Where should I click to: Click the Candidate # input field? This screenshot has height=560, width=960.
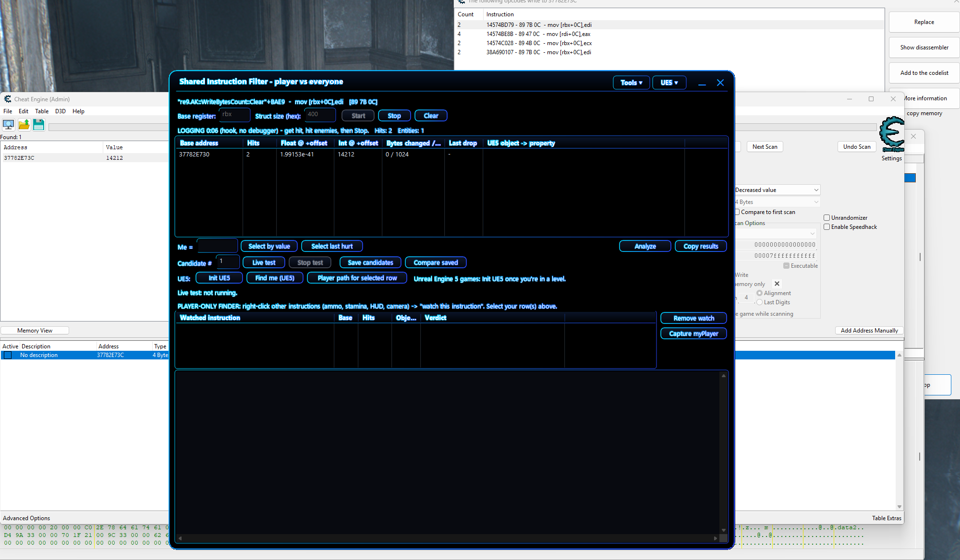point(227,262)
